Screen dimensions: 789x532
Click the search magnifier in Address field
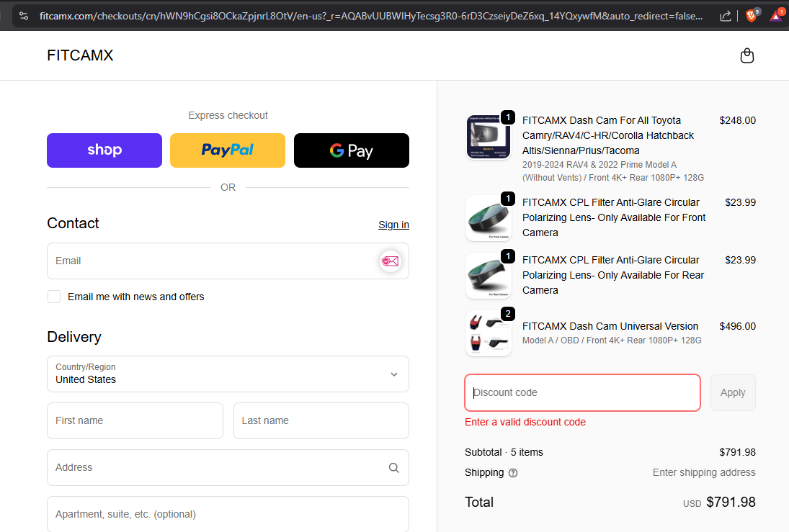[394, 468]
